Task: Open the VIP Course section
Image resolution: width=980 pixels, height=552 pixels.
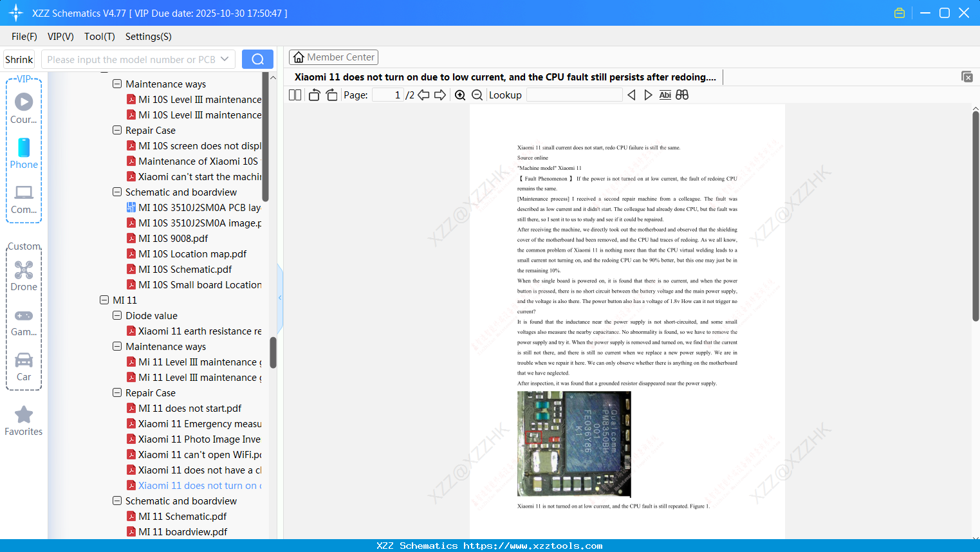Action: coord(24,108)
